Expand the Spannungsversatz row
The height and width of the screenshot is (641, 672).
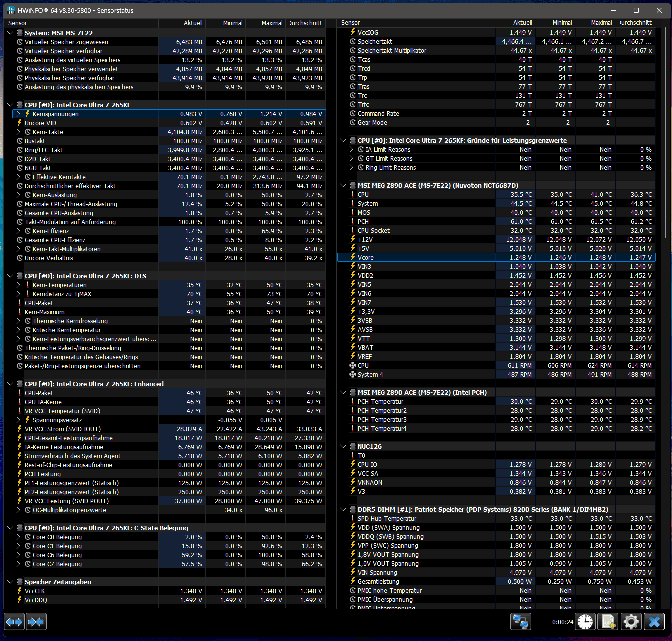click(x=19, y=420)
